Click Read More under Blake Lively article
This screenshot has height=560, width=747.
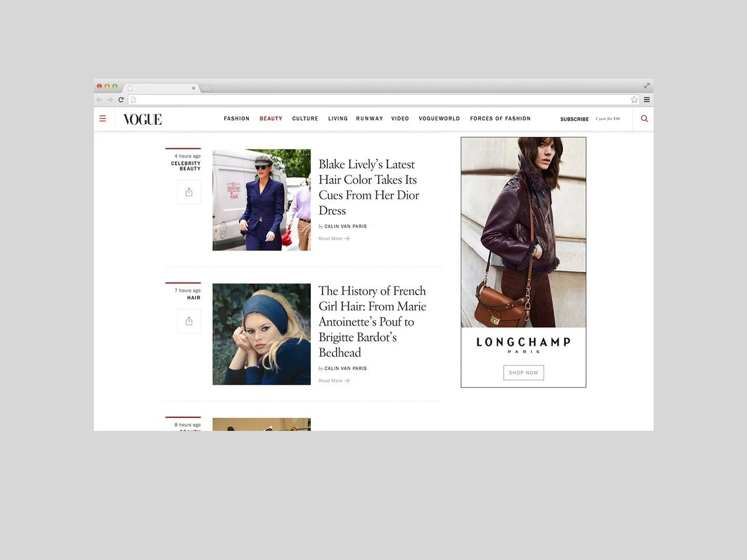pos(334,239)
